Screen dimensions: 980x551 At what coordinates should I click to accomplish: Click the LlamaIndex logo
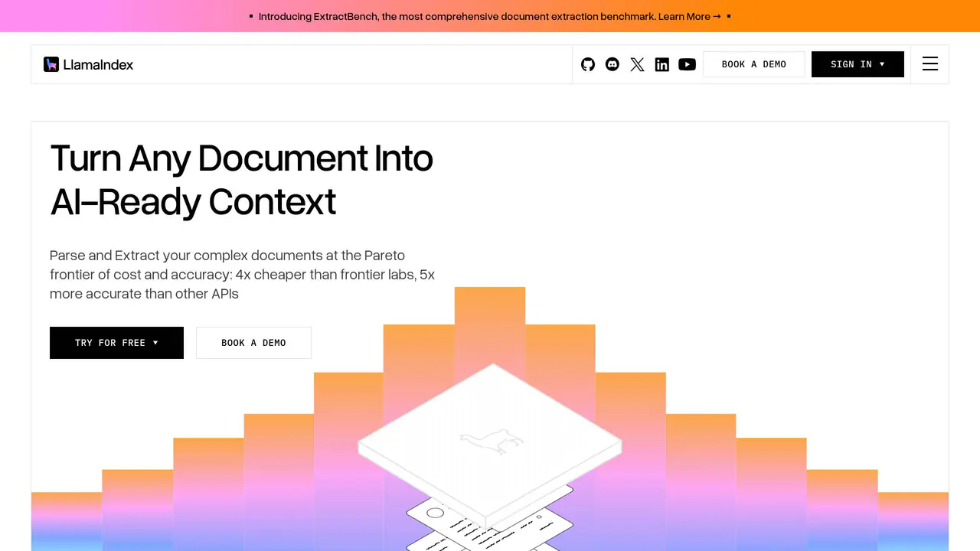[x=89, y=64]
